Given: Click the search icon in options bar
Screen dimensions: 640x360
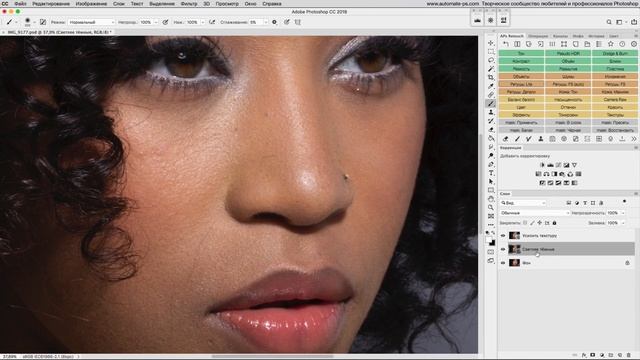Looking at the screenshot, I should [x=609, y=22].
